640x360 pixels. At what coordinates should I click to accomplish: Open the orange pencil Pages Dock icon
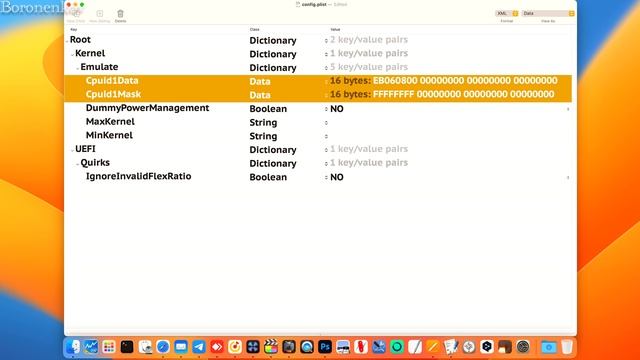point(433,347)
